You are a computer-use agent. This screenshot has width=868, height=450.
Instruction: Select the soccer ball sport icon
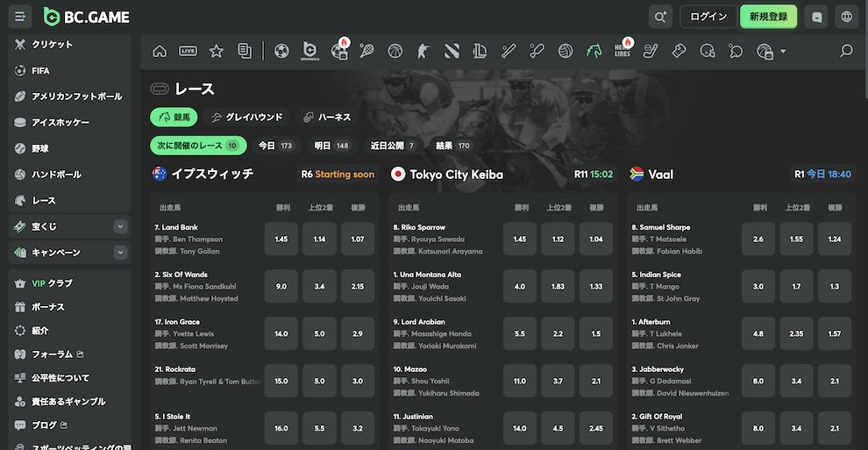pyautogui.click(x=281, y=51)
